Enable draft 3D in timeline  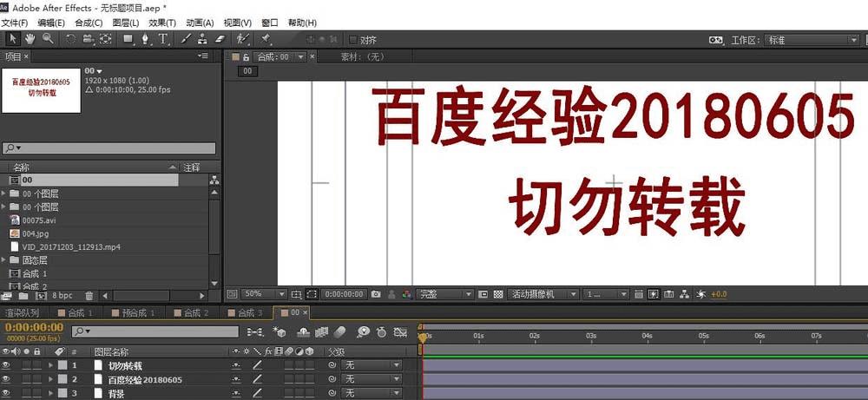pyautogui.click(x=279, y=332)
